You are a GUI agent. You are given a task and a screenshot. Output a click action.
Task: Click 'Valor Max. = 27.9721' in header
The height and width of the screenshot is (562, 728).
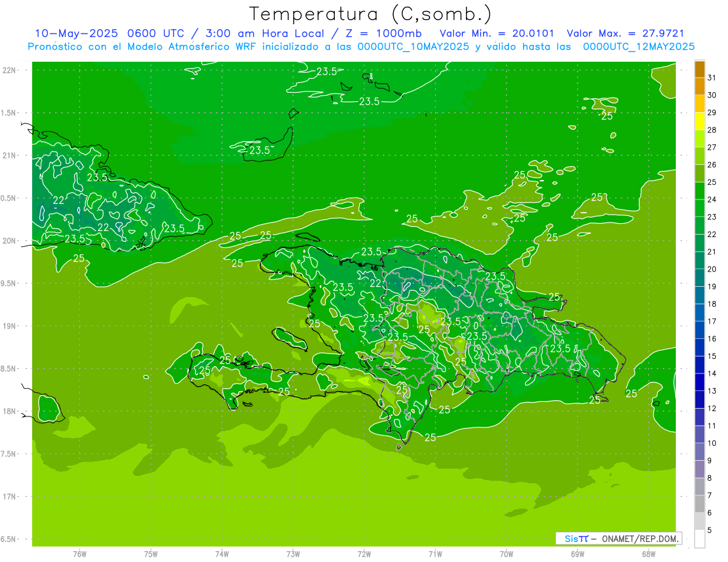point(625,33)
